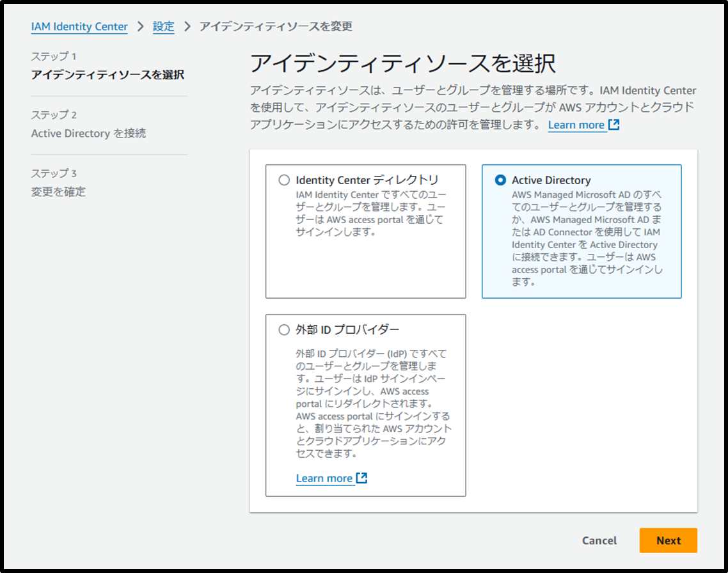Viewport: 728px width, 573px height.
Task: Choose the 外部 ID プロバイダー radio button
Action: (x=284, y=330)
